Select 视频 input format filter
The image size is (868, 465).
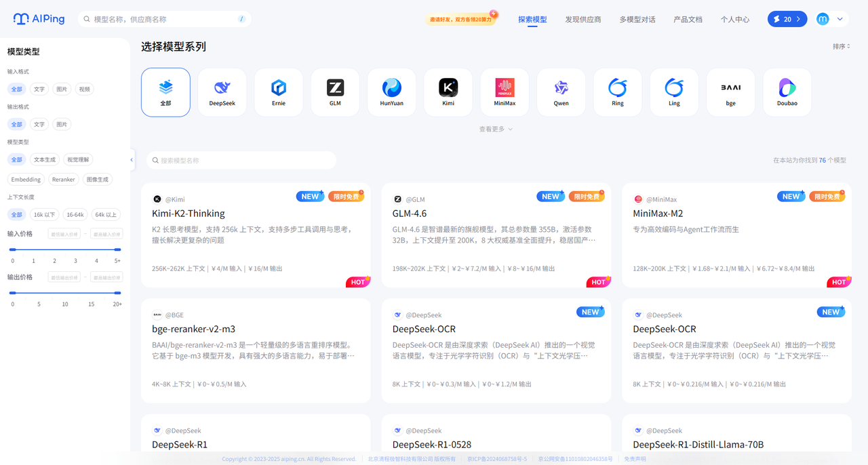(x=84, y=89)
